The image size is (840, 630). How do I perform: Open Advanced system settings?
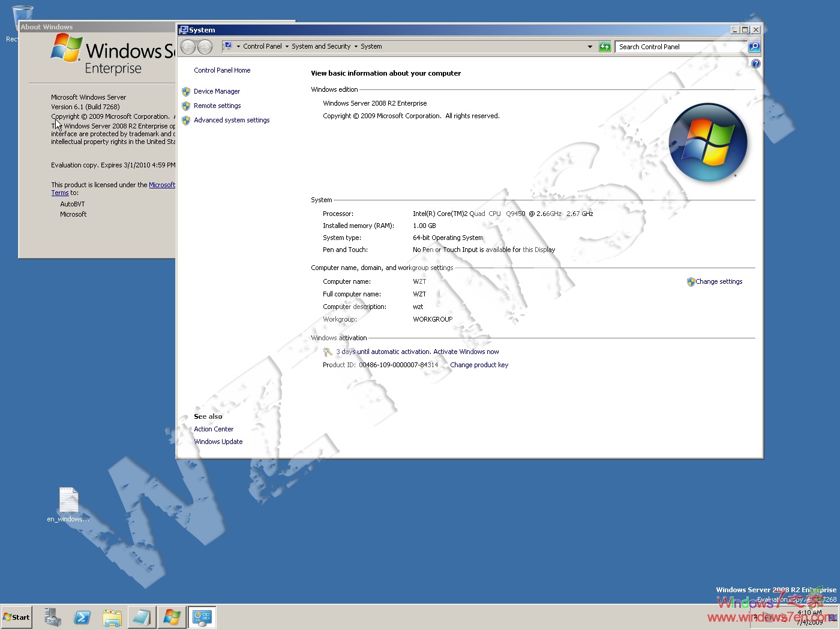click(232, 120)
